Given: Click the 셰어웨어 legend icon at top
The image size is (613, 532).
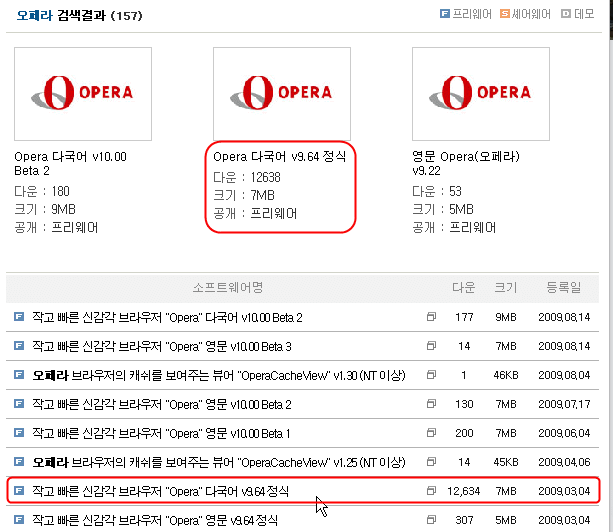Looking at the screenshot, I should coord(505,14).
